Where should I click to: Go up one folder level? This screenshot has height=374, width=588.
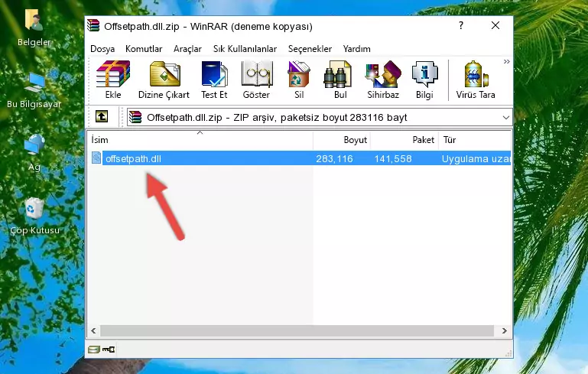(102, 117)
